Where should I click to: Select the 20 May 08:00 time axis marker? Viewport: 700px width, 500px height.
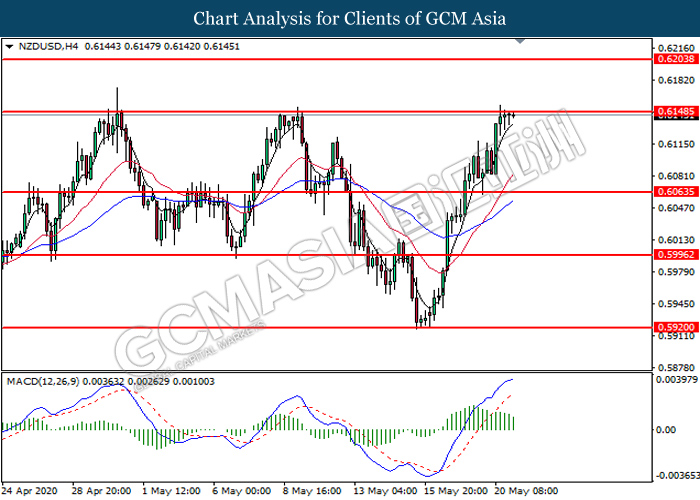pos(525,491)
